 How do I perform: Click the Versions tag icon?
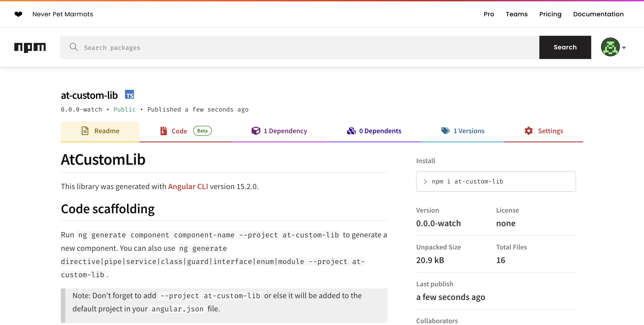click(x=446, y=131)
